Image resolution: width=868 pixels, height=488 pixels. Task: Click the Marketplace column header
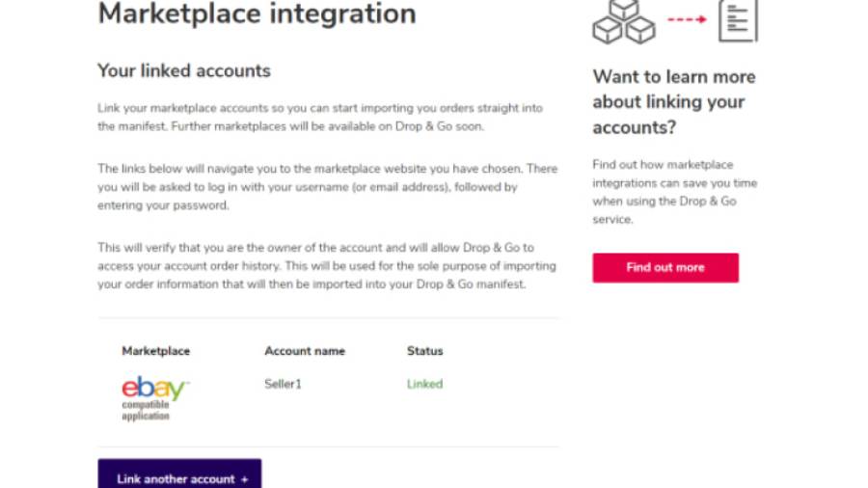click(x=155, y=351)
